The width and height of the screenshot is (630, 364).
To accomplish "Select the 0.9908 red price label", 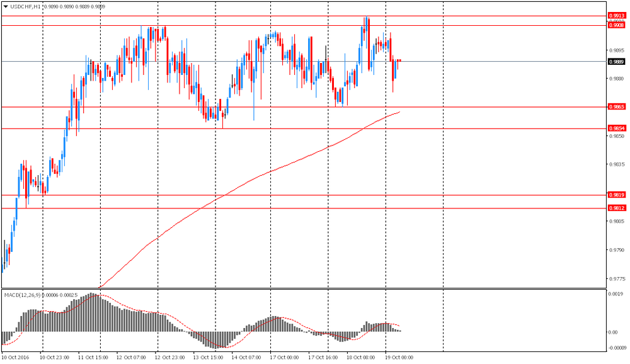I will pos(616,25).
